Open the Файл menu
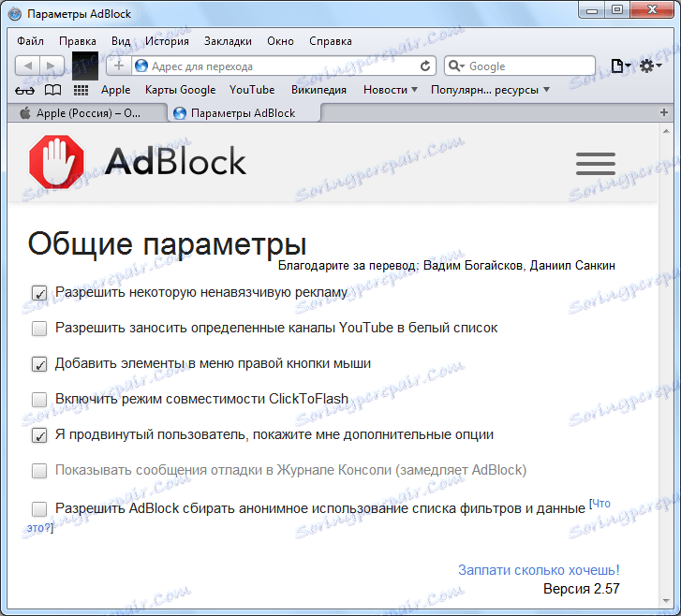The width and height of the screenshot is (681, 616). [30, 41]
